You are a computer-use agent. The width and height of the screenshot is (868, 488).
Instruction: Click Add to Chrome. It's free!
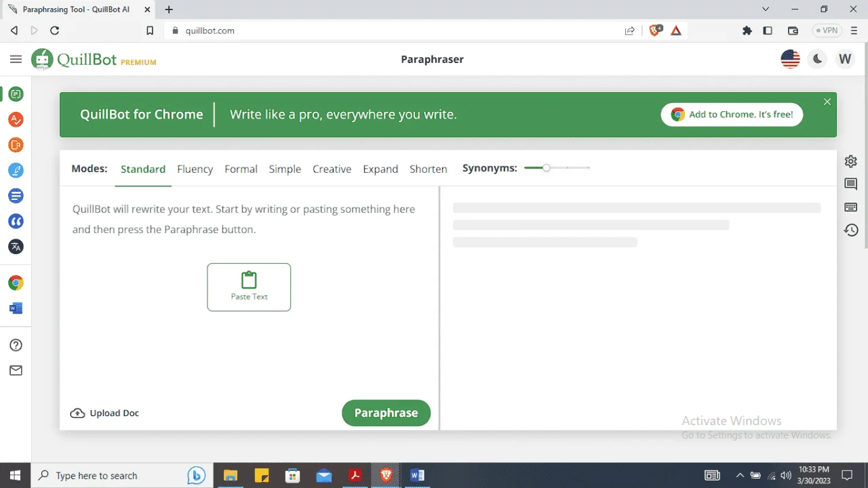click(x=732, y=115)
